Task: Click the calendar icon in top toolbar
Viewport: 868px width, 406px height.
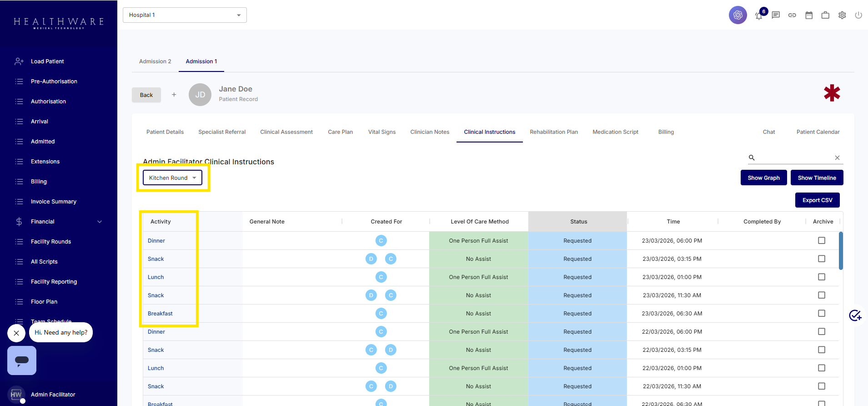Action: (809, 15)
